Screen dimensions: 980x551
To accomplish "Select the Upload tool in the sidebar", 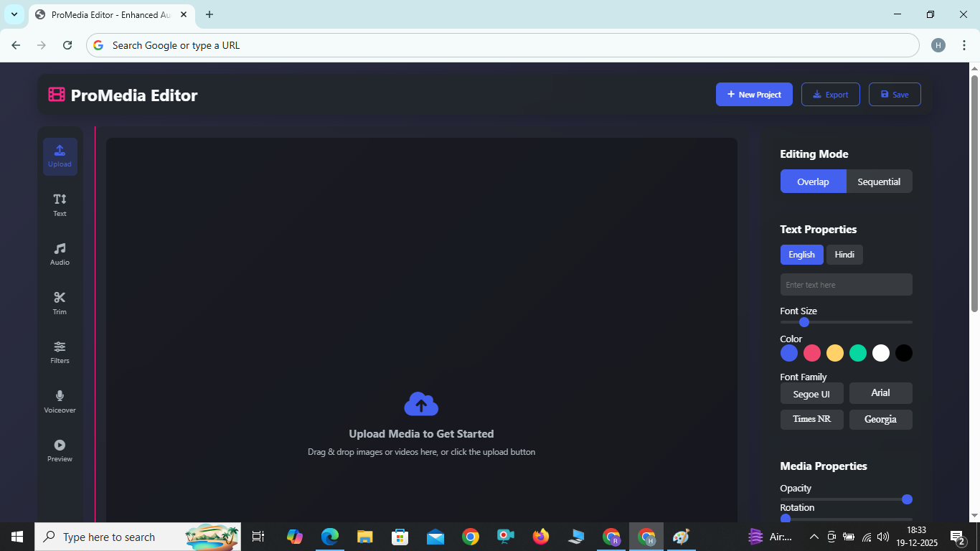I will pyautogui.click(x=60, y=156).
